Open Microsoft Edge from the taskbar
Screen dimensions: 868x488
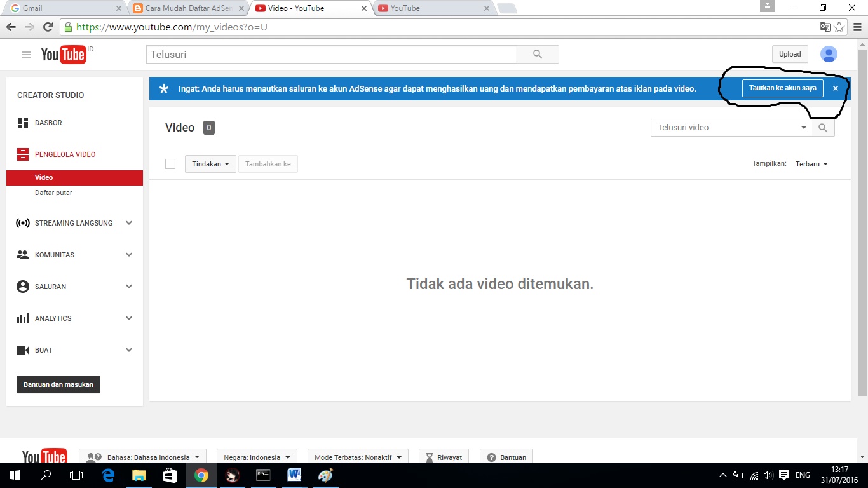tap(108, 475)
